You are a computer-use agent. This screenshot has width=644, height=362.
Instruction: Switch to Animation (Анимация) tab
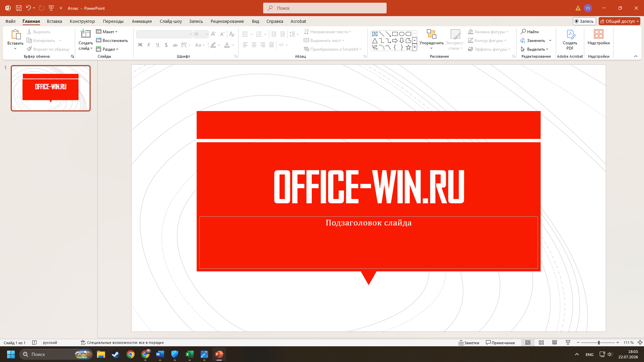pos(142,21)
